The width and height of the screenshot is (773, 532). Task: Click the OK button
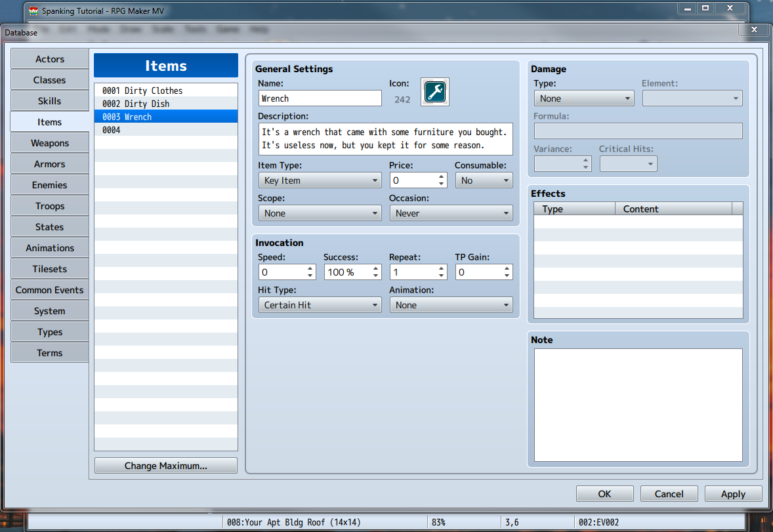pos(604,493)
